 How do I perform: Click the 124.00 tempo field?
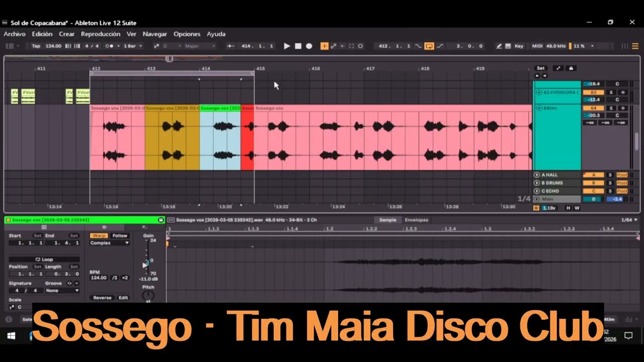coord(53,46)
